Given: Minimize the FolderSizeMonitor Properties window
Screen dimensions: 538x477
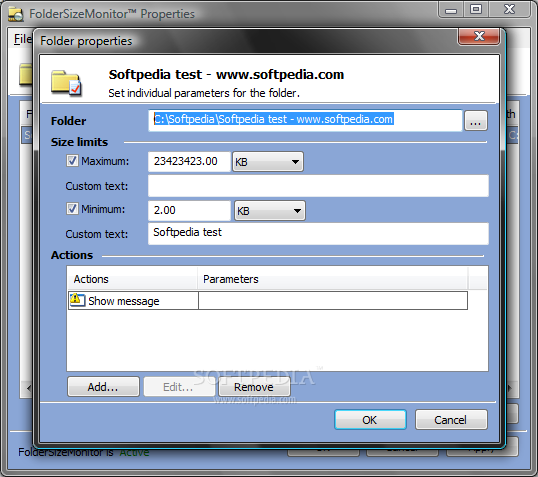Looking at the screenshot, I should (451, 9).
